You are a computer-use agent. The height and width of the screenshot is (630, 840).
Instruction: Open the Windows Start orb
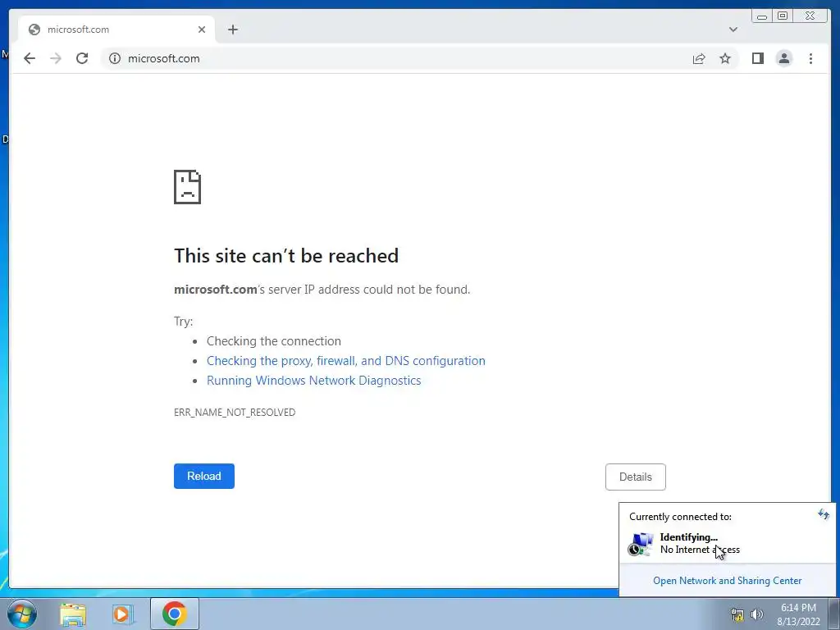pyautogui.click(x=22, y=614)
